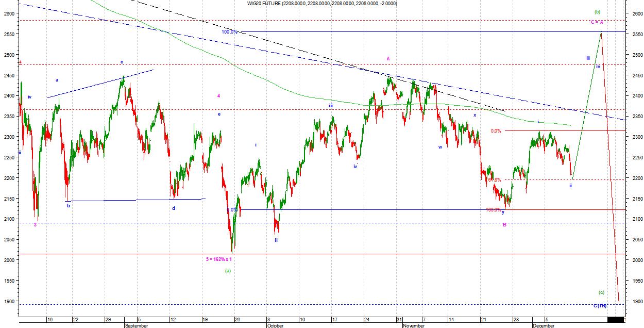Select the magenta 'A' wave peak label
This screenshot has height=328, width=644.
click(388, 59)
